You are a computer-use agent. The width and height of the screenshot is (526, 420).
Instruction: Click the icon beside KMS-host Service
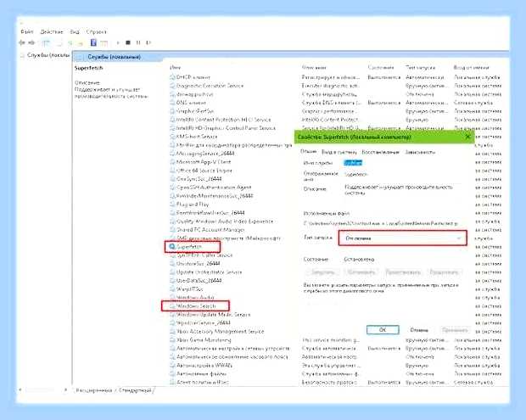click(x=172, y=137)
